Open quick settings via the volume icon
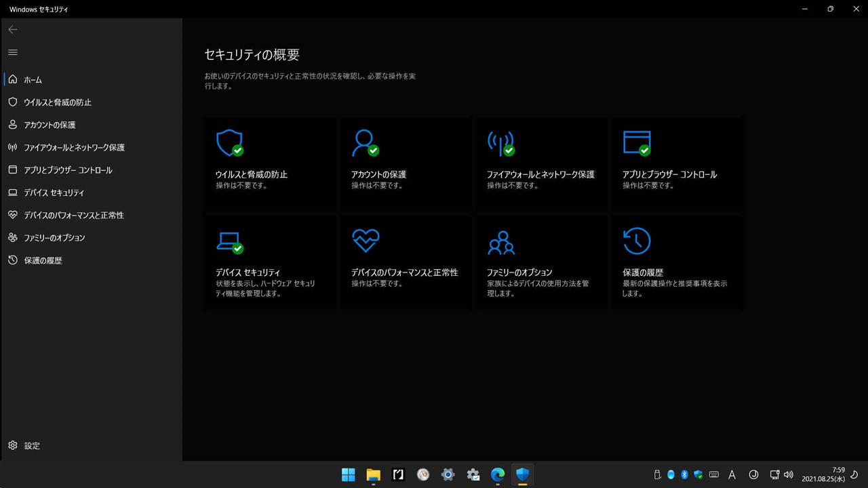The width and height of the screenshot is (868, 488). pos(788,474)
